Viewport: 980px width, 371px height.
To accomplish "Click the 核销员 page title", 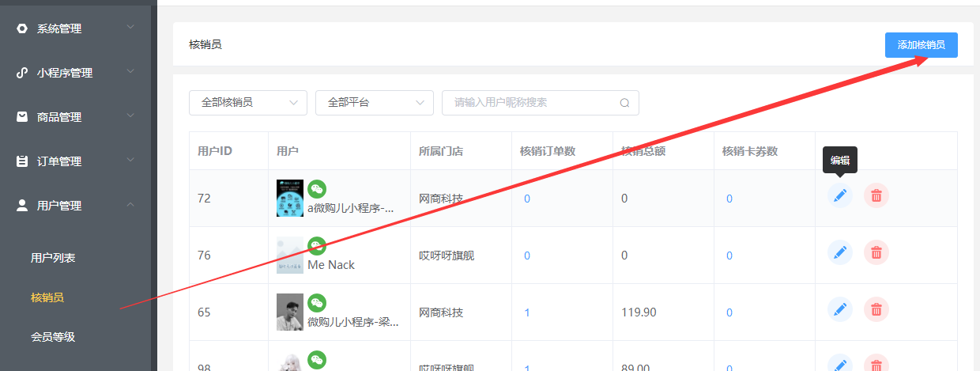I will tap(205, 45).
